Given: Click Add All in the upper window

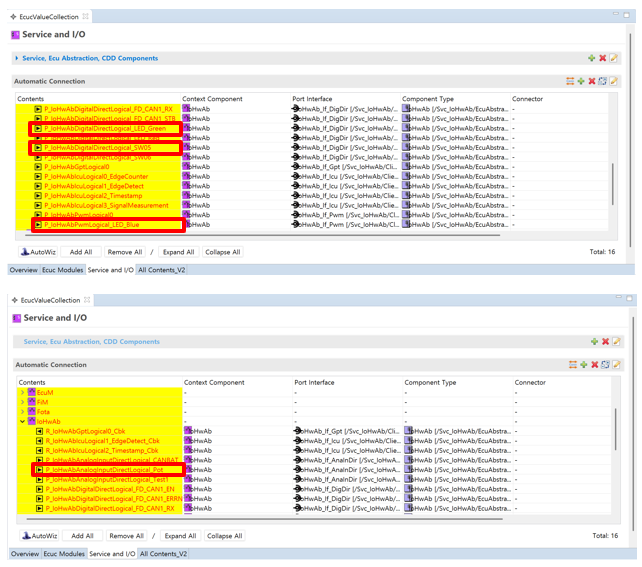Looking at the screenshot, I should point(81,252).
